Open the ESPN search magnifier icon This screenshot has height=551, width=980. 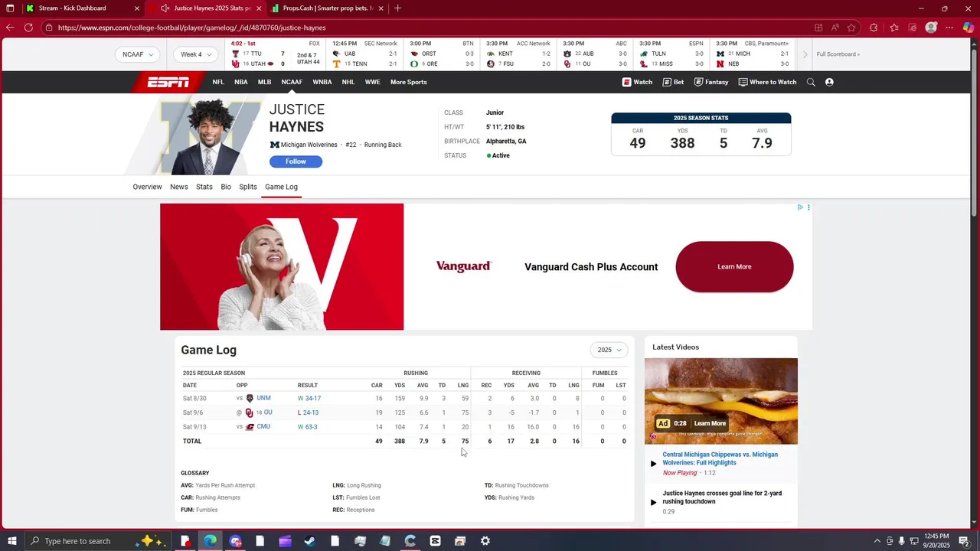(811, 82)
